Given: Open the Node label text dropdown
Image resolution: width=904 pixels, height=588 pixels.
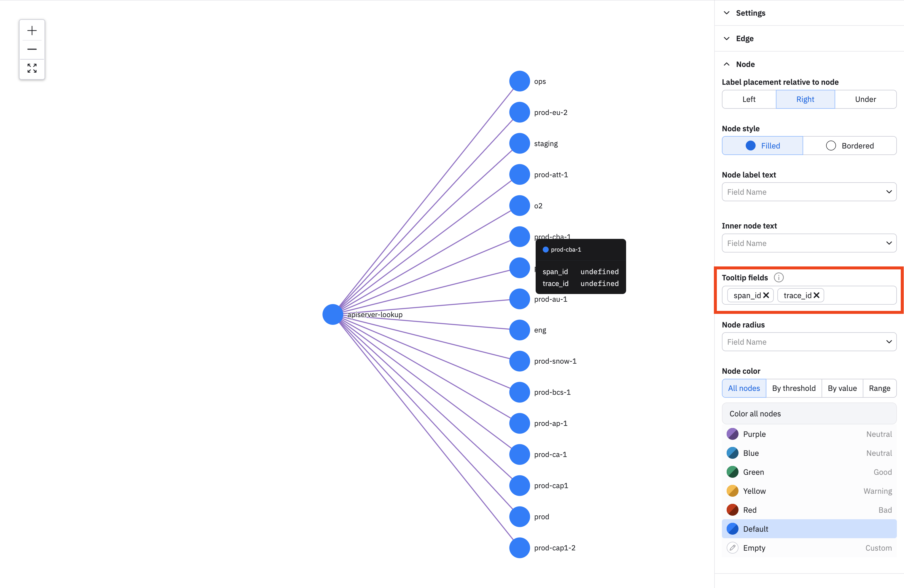Looking at the screenshot, I should [809, 192].
